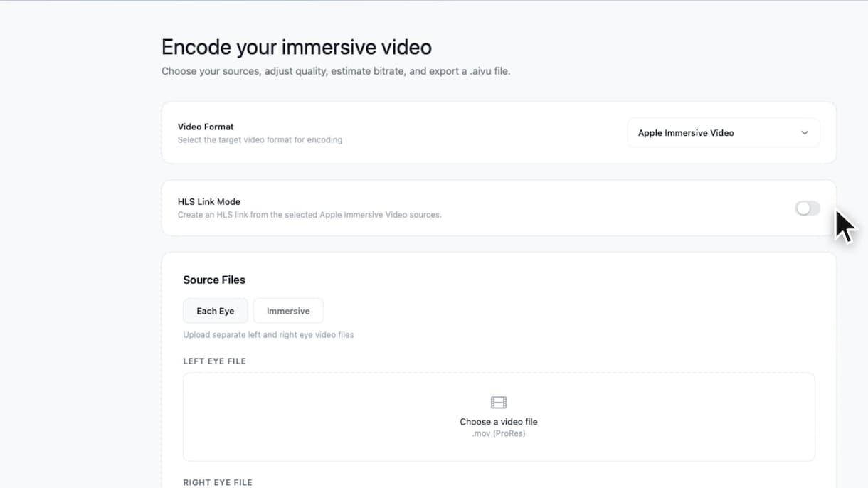The width and height of the screenshot is (868, 488).
Task: Open the Apple Immersive Video format dropdown
Action: (724, 133)
